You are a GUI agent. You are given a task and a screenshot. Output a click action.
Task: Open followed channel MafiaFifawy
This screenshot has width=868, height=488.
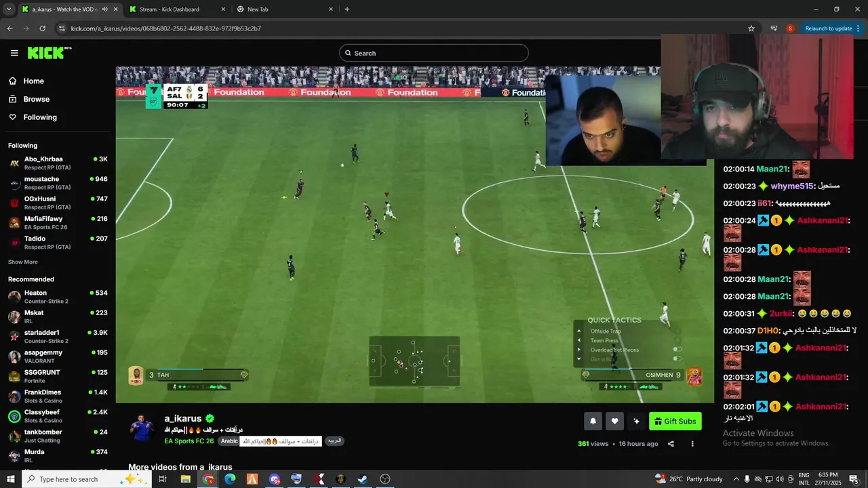(58, 222)
